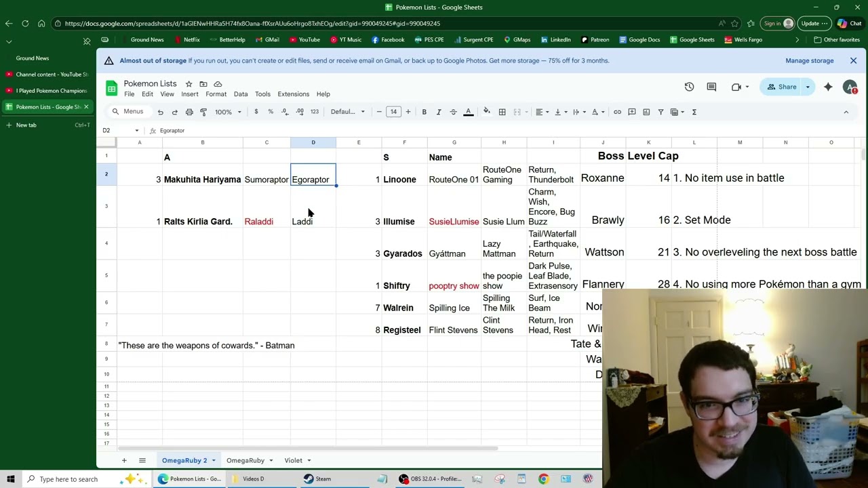Open the text color picker
The height and width of the screenshot is (488, 868).
468,112
